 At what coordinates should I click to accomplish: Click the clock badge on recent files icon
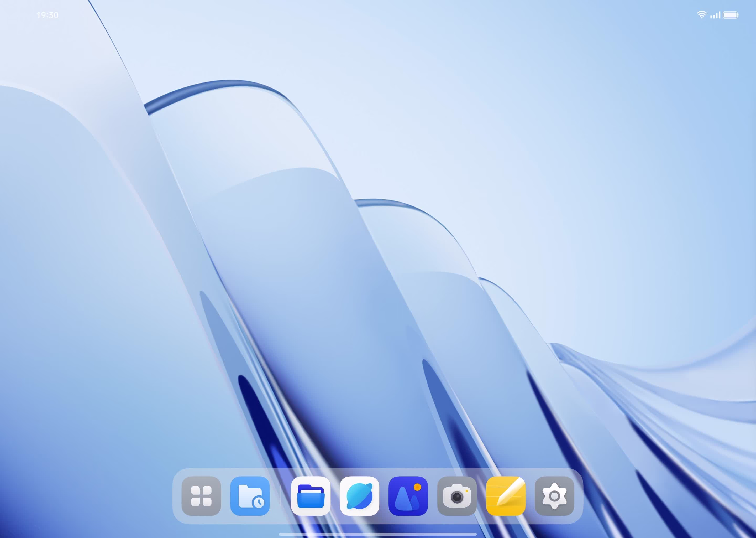pos(259,503)
